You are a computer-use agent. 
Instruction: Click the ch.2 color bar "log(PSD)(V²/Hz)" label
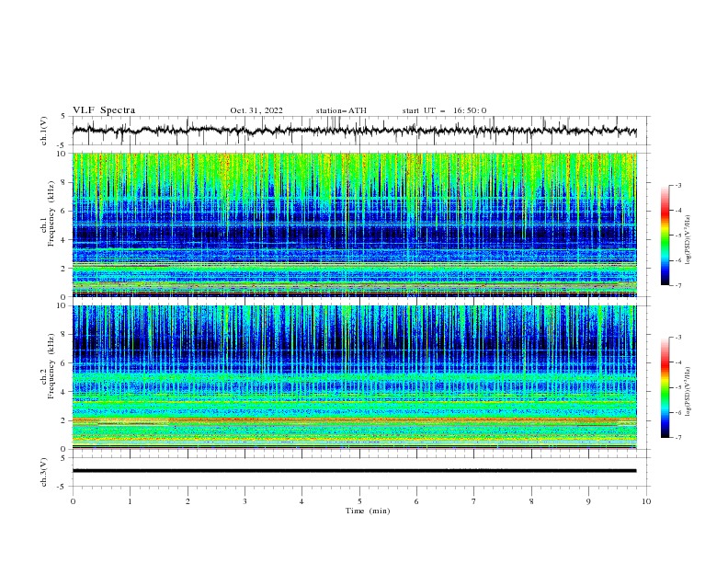click(x=688, y=391)
